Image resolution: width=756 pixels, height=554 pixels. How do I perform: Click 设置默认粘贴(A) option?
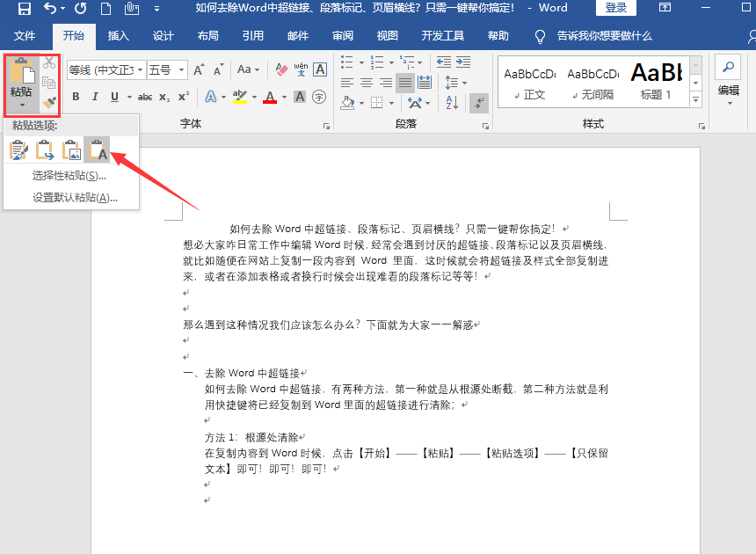[75, 197]
